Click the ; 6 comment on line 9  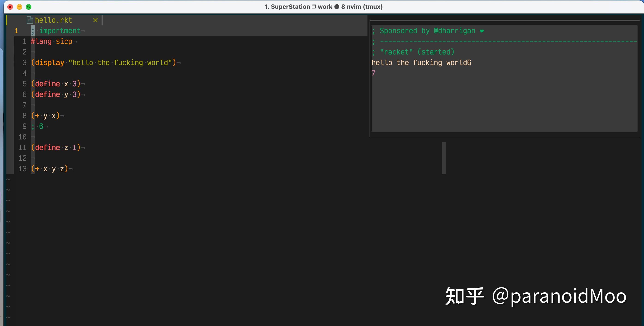pos(37,127)
